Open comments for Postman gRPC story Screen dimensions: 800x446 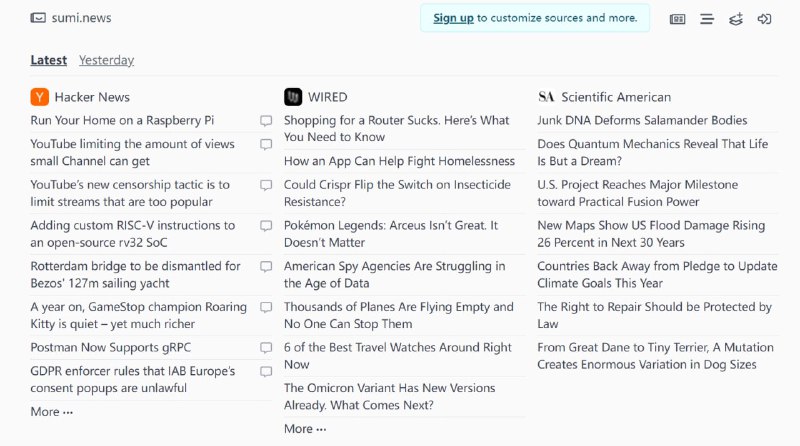[x=266, y=348]
